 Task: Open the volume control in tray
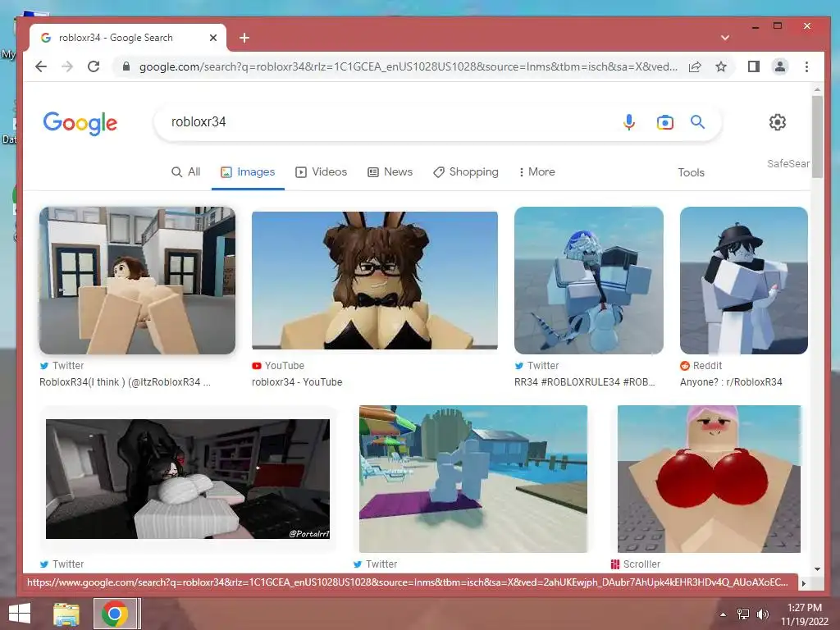click(x=763, y=614)
